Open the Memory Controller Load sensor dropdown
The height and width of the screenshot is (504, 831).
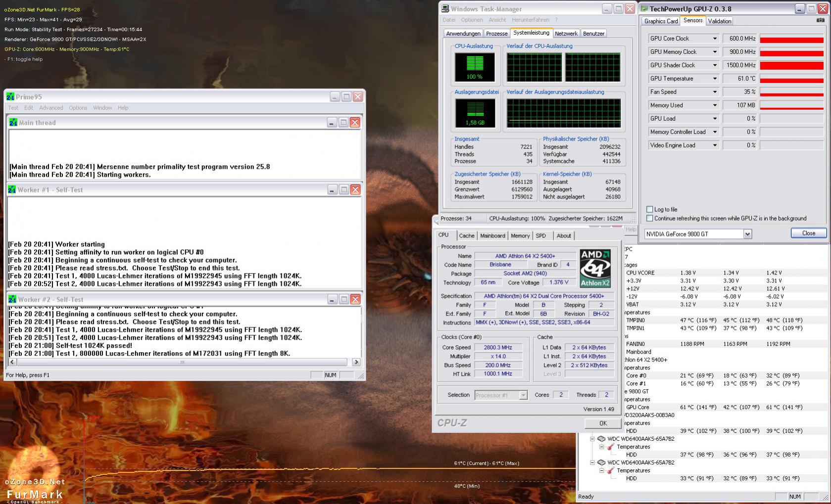(x=715, y=132)
